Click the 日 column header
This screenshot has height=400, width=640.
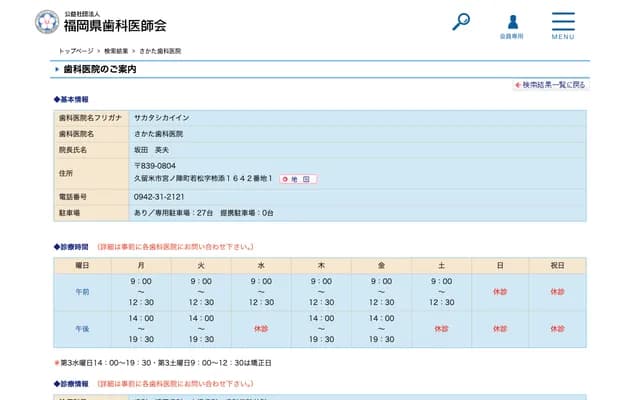(500, 265)
